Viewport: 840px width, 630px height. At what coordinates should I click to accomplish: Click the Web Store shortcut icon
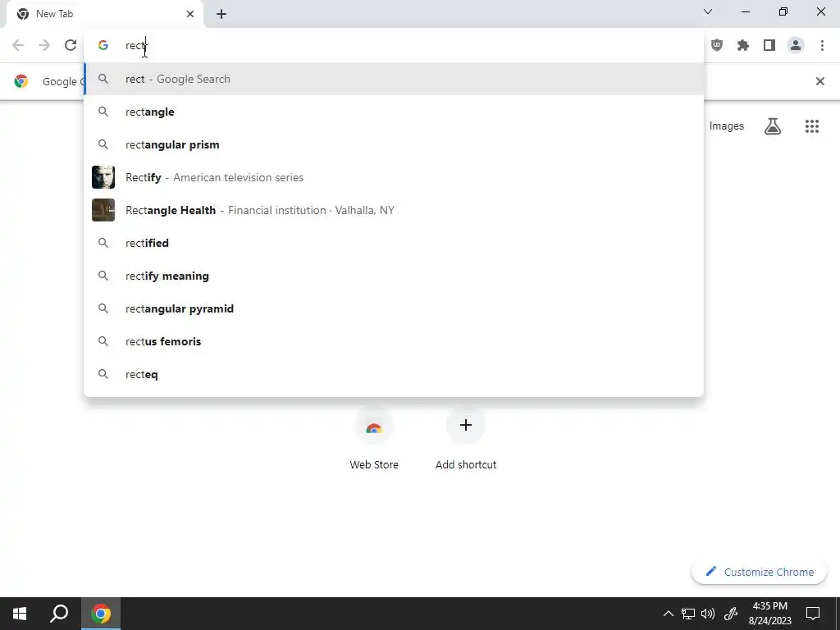[x=374, y=426]
